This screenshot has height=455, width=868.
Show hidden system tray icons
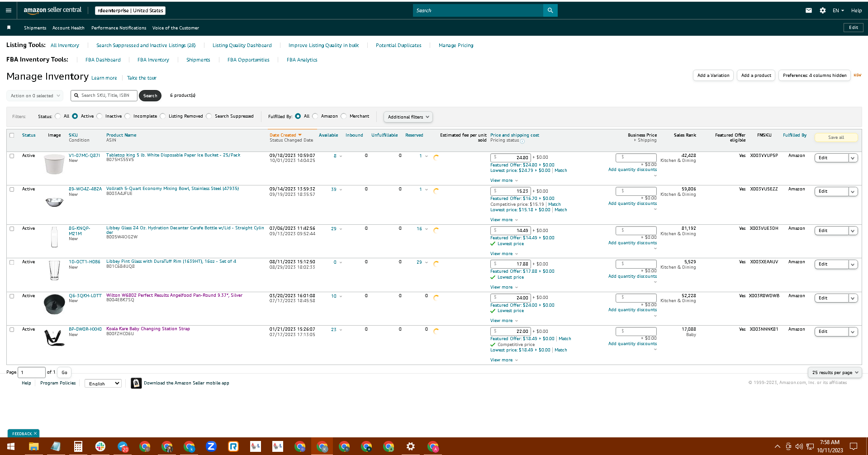778,446
